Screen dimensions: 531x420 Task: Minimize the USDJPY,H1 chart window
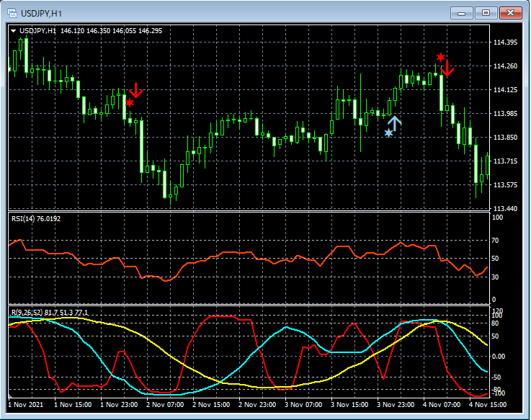(x=462, y=13)
